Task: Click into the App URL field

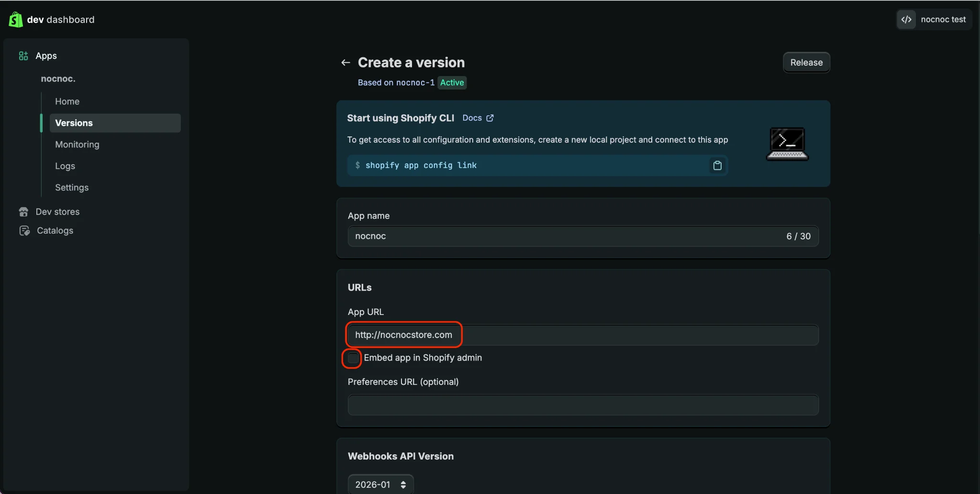Action: [x=583, y=335]
